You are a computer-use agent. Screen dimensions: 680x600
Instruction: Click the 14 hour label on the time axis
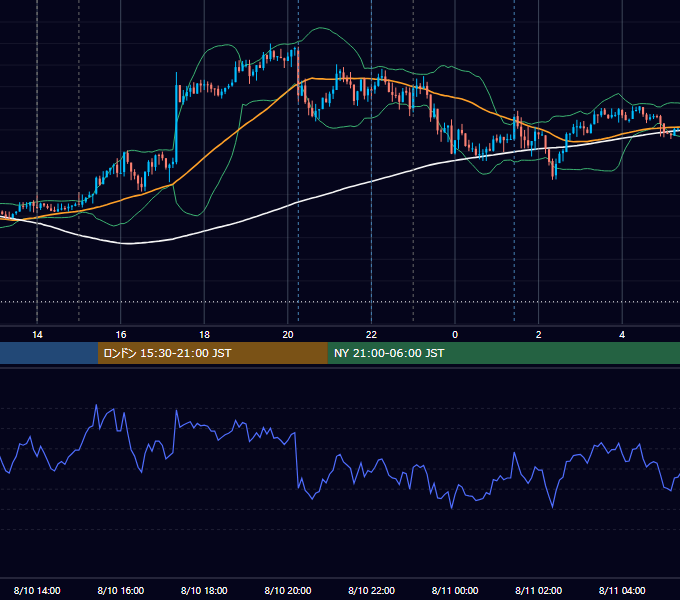[37, 335]
